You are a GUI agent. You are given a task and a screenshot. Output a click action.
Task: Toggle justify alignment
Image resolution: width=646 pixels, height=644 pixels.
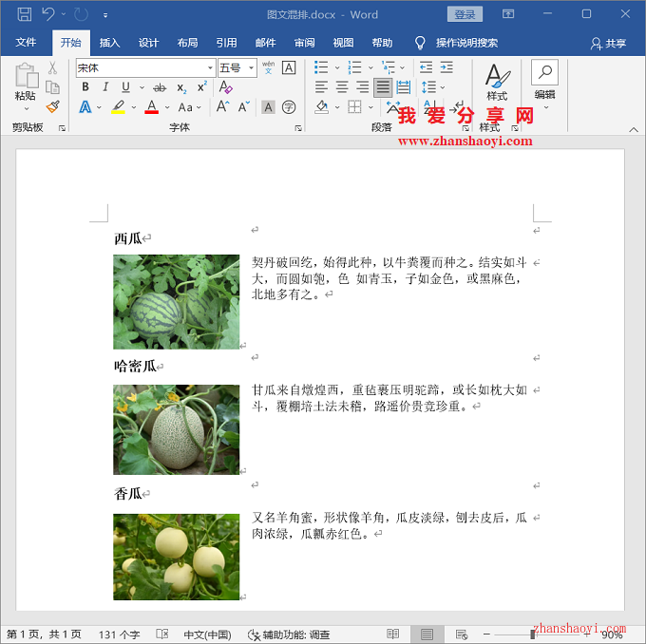pyautogui.click(x=383, y=87)
